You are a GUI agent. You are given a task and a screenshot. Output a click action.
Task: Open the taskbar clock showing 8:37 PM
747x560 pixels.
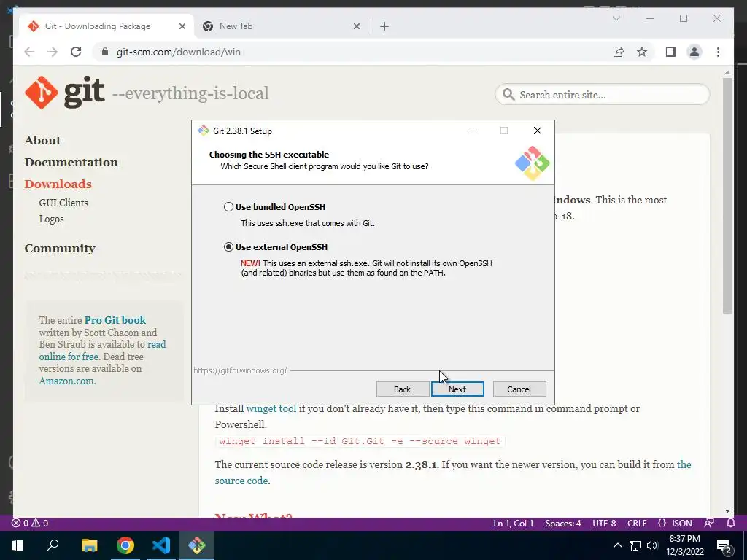685,545
